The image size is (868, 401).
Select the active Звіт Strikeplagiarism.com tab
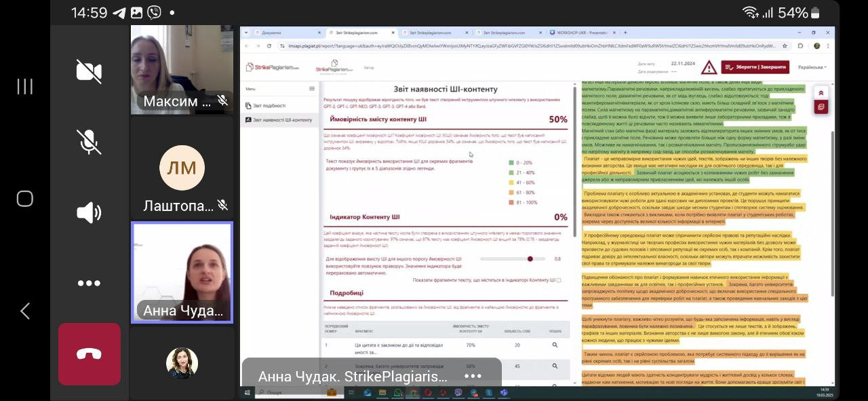click(362, 33)
